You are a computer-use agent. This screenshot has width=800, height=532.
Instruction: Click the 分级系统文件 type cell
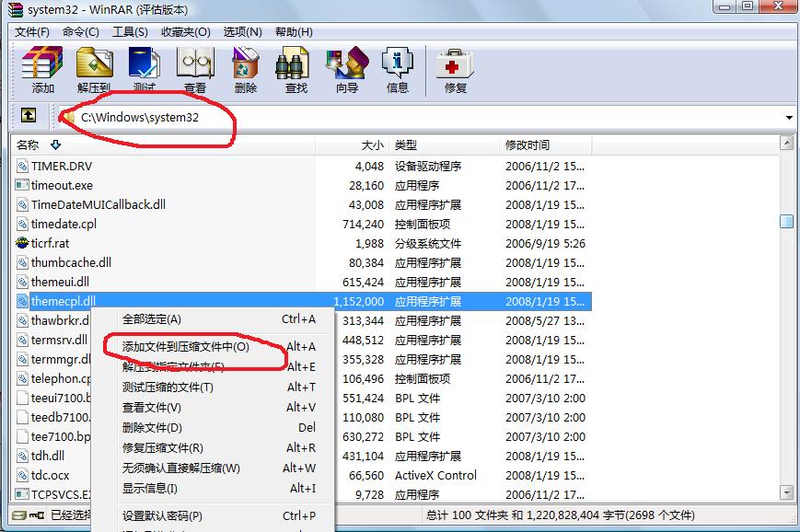coord(427,243)
